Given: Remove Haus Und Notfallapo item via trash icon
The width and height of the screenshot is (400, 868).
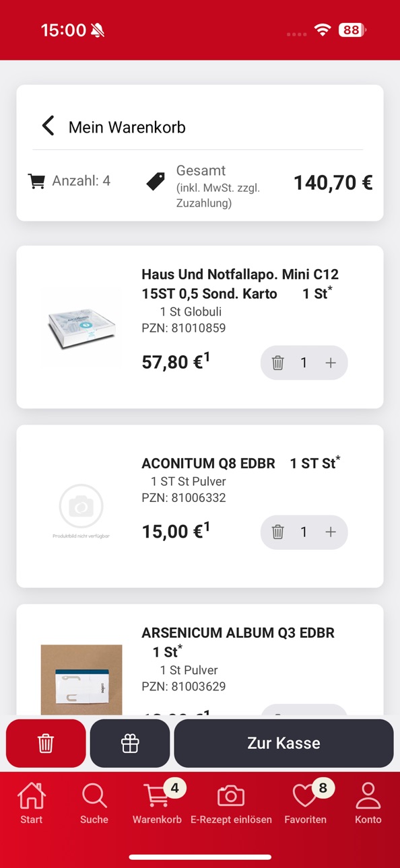Looking at the screenshot, I should point(277,363).
